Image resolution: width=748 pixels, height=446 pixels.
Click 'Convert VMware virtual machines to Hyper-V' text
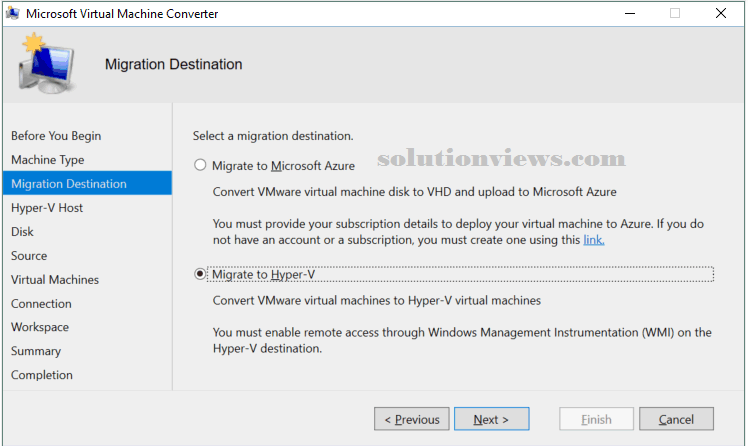pos(377,300)
